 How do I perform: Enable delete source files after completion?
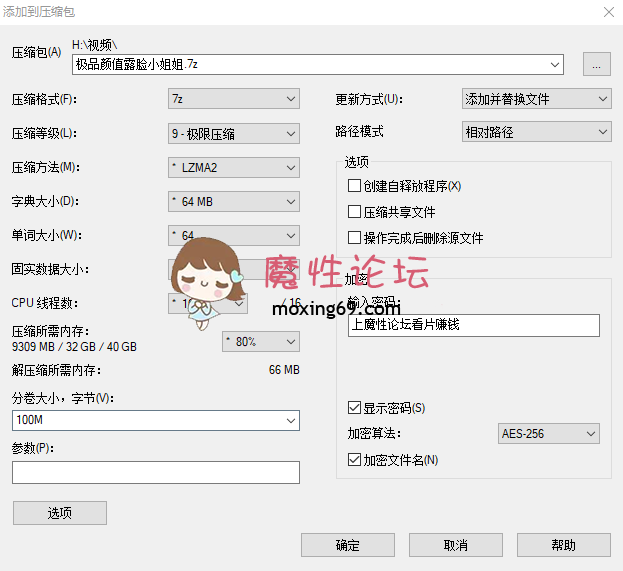(354, 238)
